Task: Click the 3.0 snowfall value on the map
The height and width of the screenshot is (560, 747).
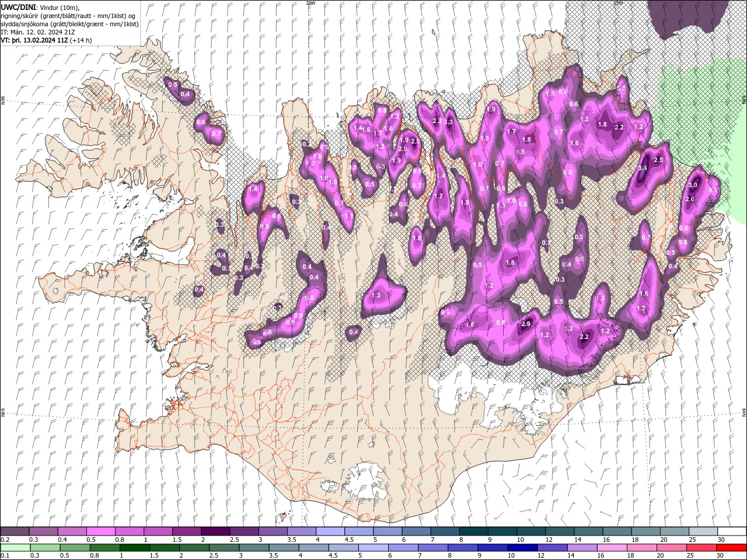Action: (693, 185)
